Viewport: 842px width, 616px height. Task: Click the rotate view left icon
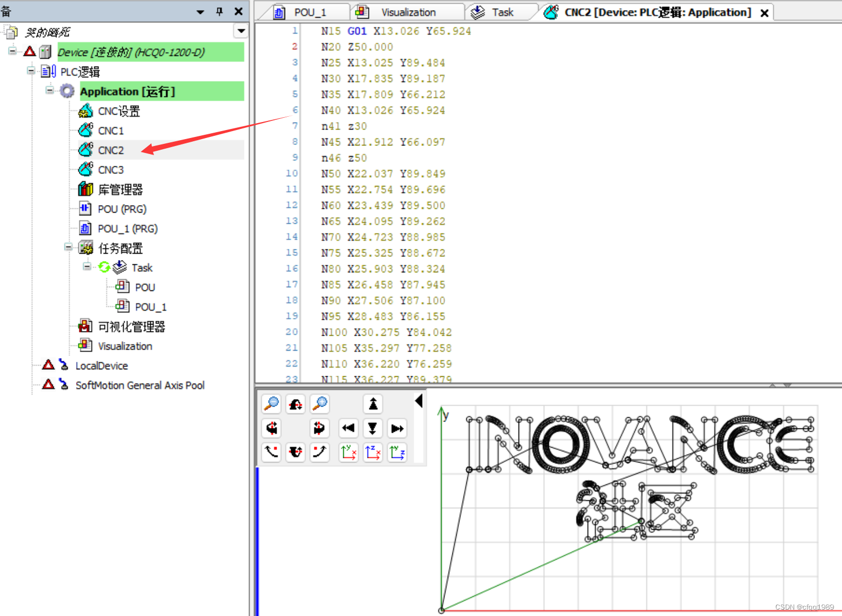271,428
